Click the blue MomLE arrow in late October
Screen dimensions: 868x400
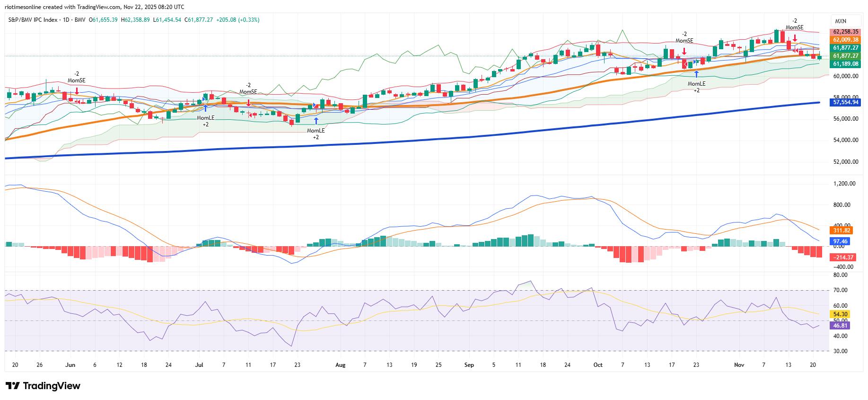pos(696,74)
